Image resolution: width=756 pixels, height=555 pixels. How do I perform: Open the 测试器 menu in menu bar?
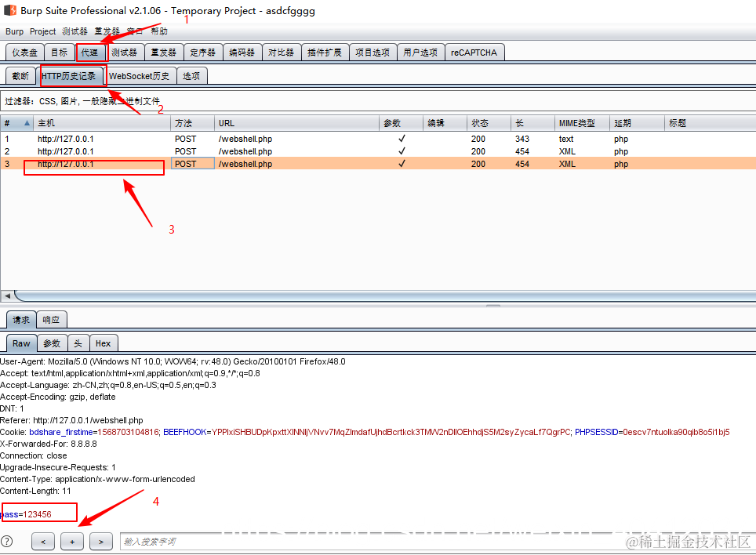point(75,31)
